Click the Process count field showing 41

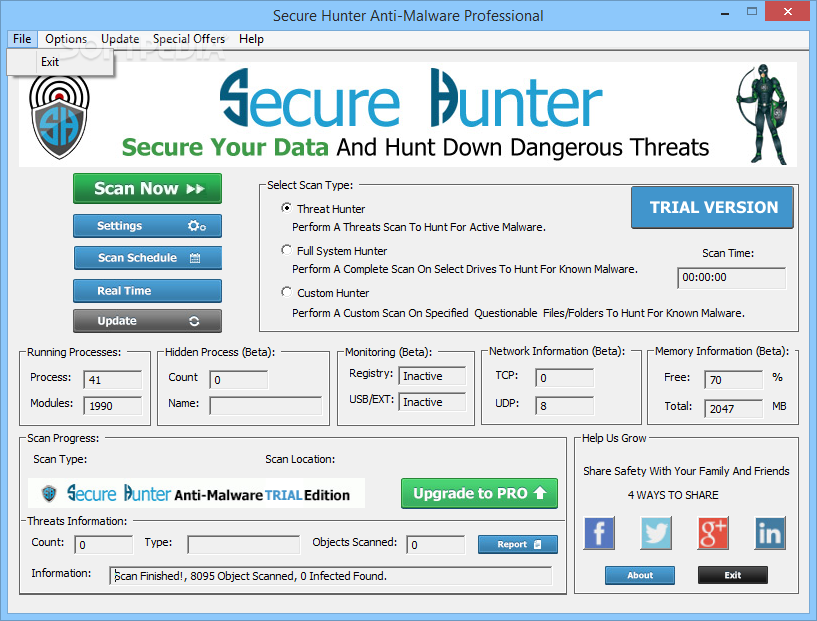[113, 380]
